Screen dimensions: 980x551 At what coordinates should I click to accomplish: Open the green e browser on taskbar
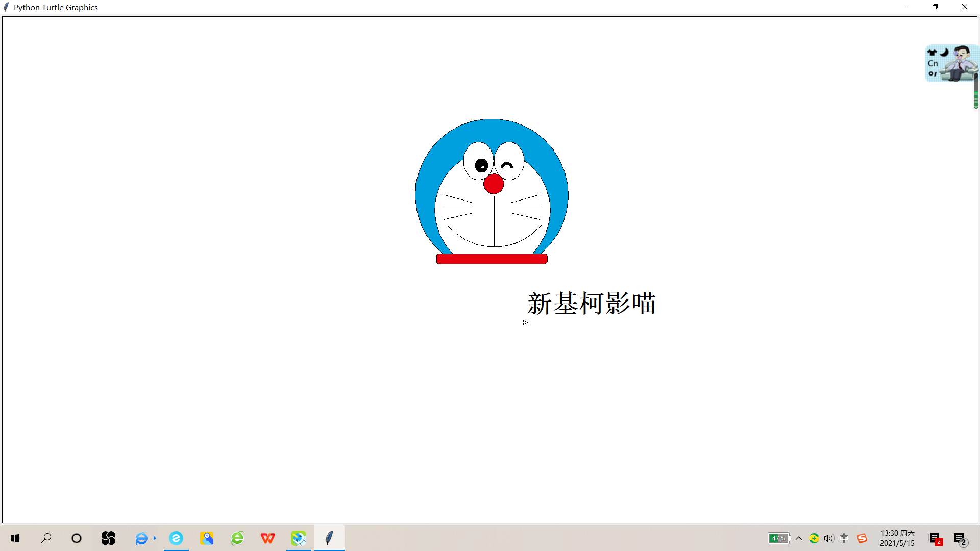coord(237,538)
